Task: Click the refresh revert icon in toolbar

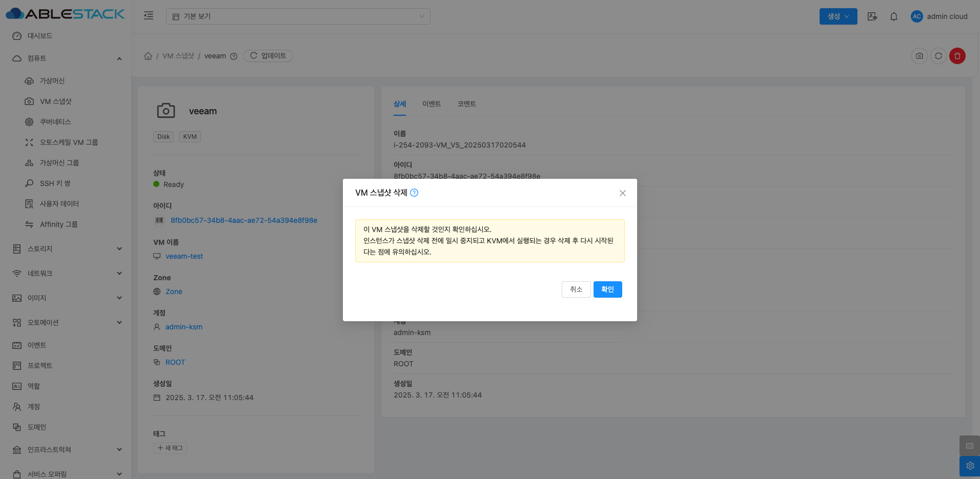Action: pyautogui.click(x=938, y=56)
